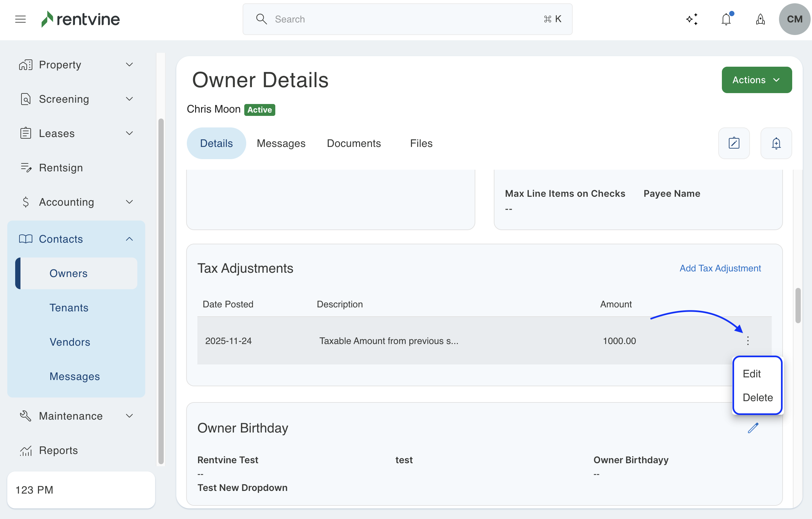Click the AI sparkle assistant icon
This screenshot has width=812, height=519.
692,19
